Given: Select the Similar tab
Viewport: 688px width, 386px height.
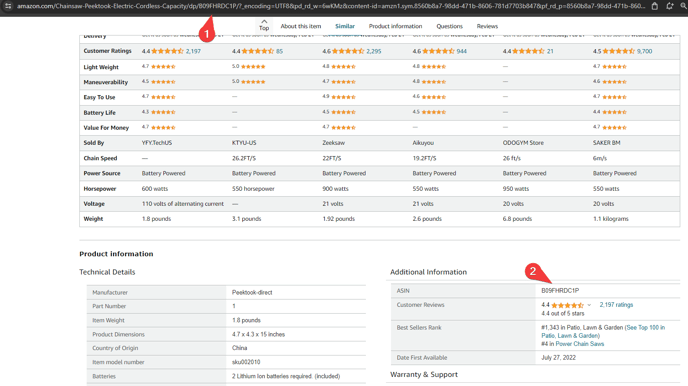Looking at the screenshot, I should [x=345, y=26].
